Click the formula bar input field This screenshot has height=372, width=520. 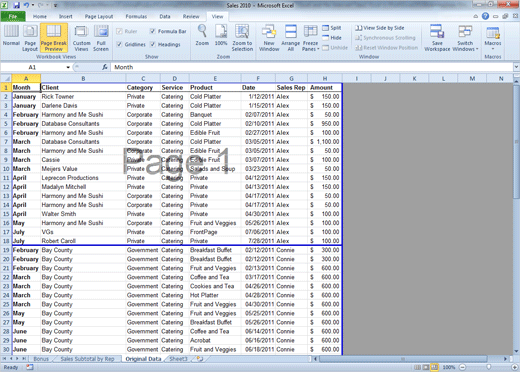point(312,67)
